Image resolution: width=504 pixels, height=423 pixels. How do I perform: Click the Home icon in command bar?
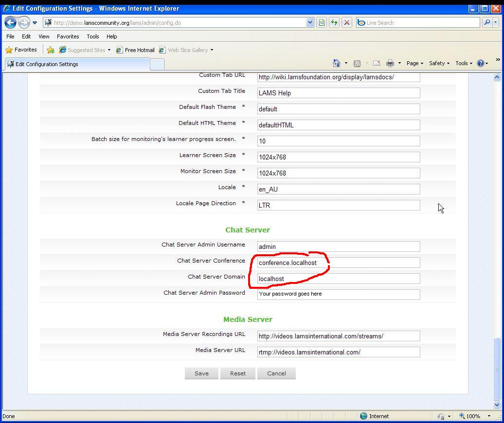(336, 63)
